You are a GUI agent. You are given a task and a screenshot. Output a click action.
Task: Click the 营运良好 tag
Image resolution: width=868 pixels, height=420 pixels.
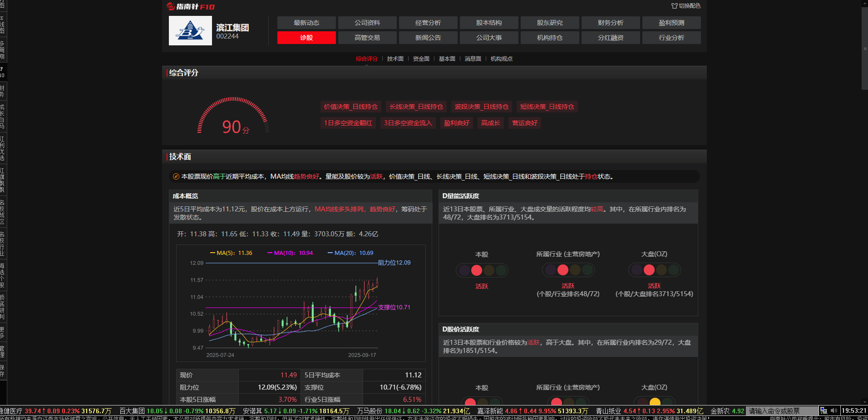tap(525, 123)
